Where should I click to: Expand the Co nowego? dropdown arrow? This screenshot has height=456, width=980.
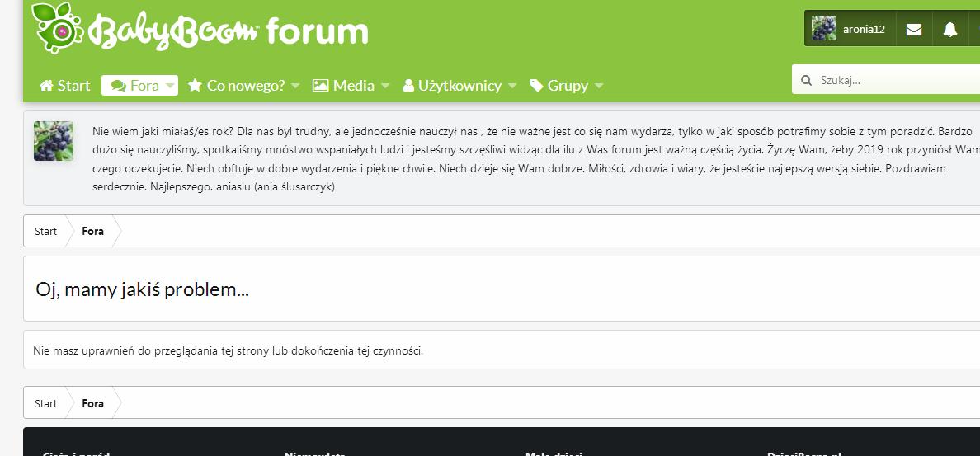coord(295,86)
